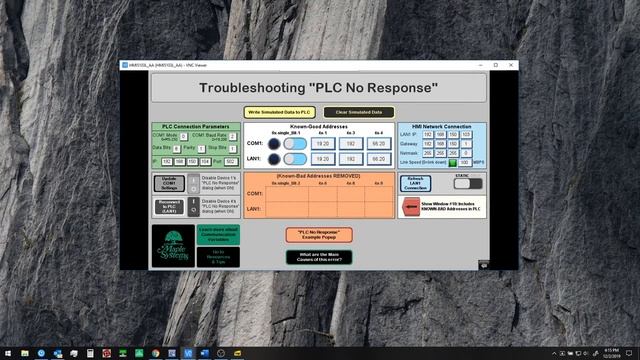Show hidden system tray icons chevron
The image size is (640, 360).
pyautogui.click(x=554, y=353)
